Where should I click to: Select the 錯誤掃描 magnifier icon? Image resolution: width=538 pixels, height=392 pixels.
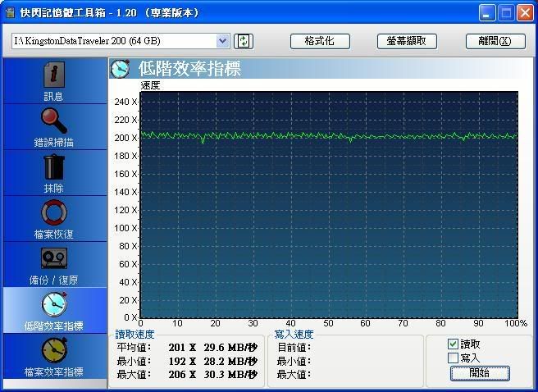pos(54,121)
